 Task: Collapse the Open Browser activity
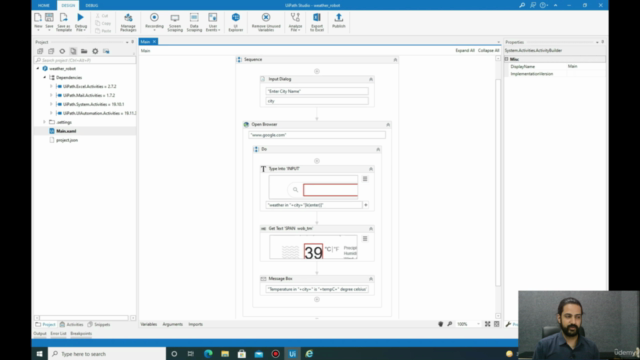click(x=388, y=124)
